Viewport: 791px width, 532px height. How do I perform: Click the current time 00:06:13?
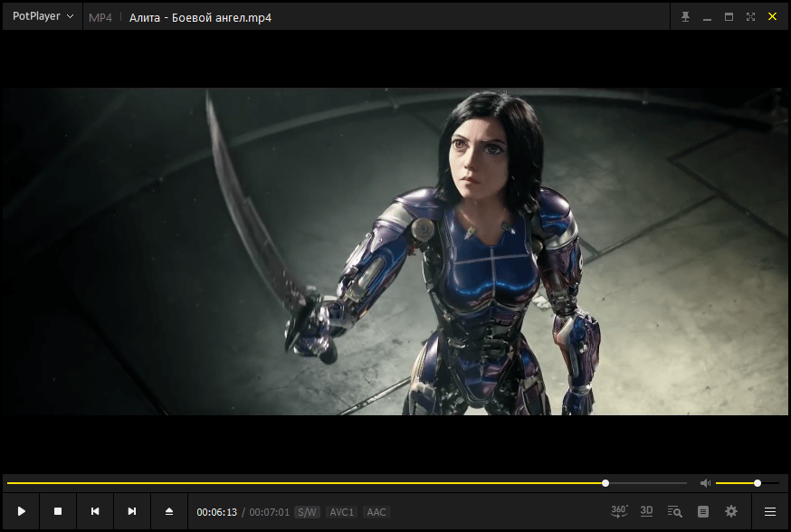coord(217,512)
